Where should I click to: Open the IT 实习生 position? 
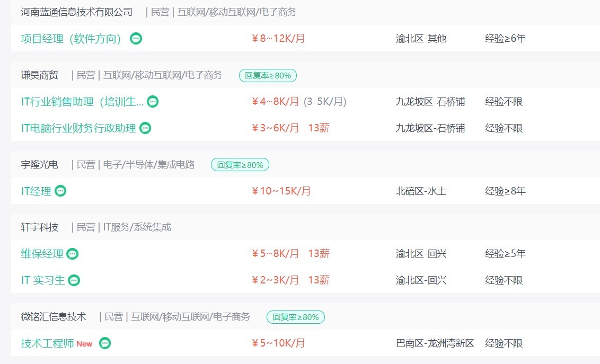[43, 280]
